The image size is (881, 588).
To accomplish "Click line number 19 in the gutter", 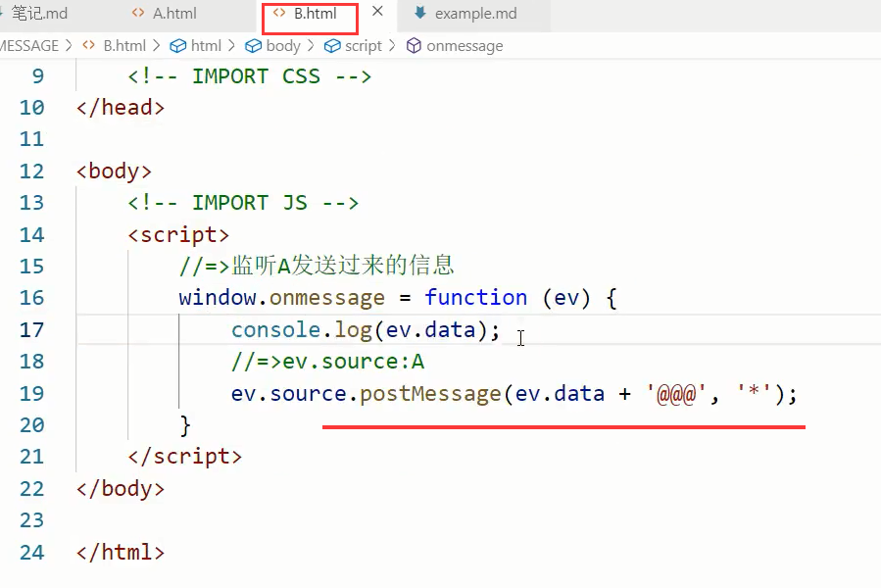I will [x=31, y=393].
